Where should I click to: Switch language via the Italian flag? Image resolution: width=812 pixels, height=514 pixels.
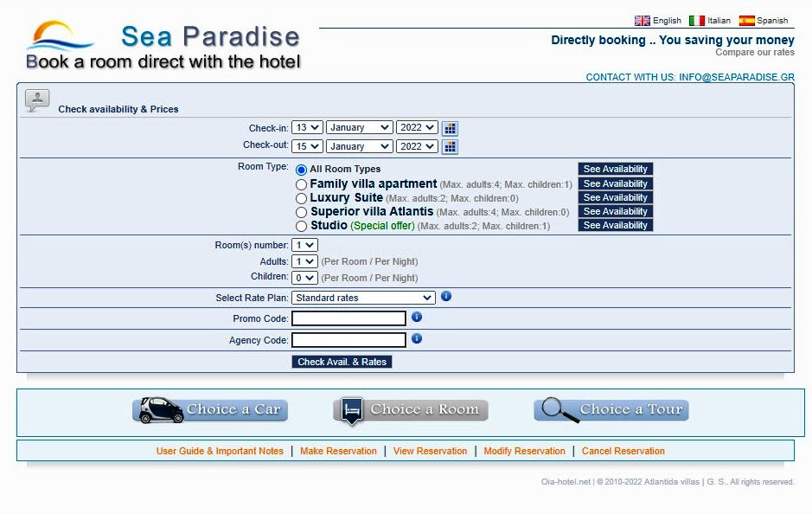[x=697, y=21]
